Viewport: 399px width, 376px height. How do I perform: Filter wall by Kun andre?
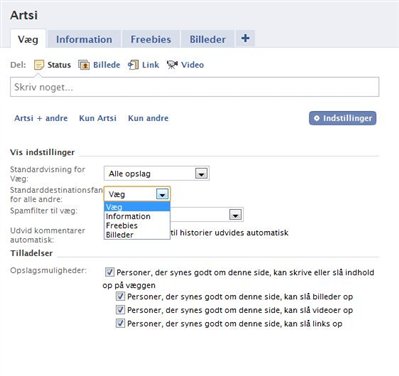(148, 118)
